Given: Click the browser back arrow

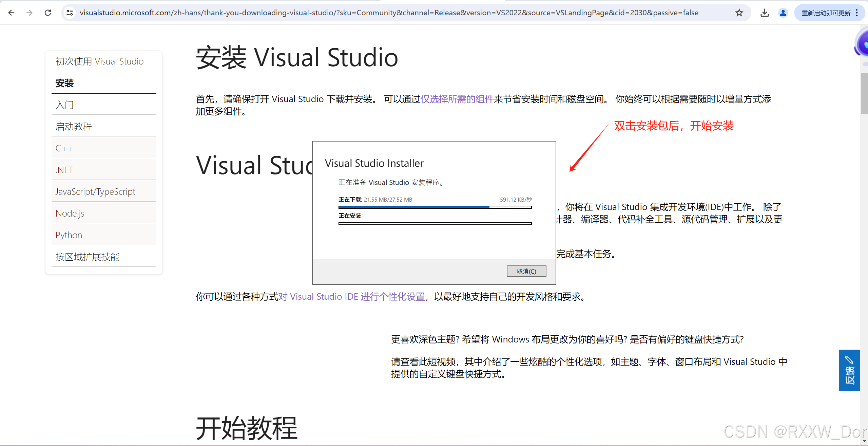Looking at the screenshot, I should coord(11,13).
